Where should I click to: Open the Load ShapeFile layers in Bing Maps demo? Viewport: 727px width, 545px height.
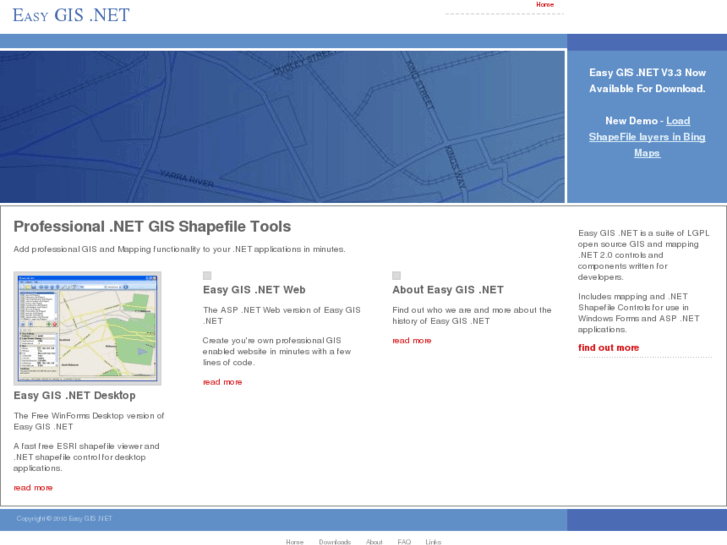(x=647, y=137)
